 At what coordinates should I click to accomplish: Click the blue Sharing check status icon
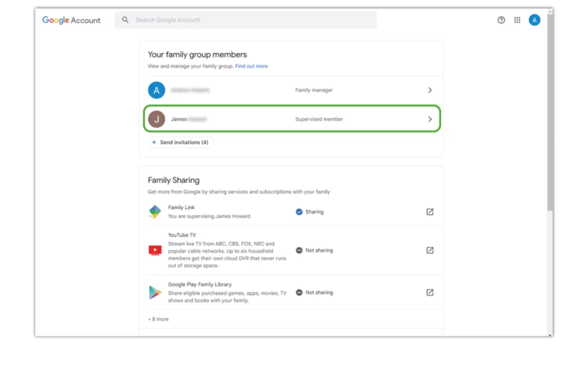point(299,212)
